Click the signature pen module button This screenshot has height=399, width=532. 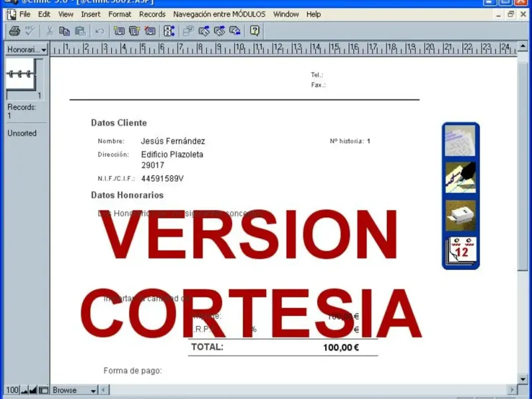pos(460,178)
